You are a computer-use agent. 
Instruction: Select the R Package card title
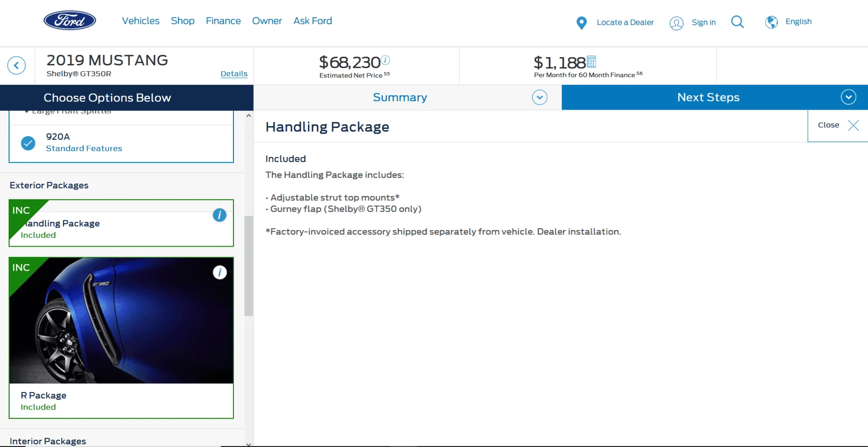(43, 395)
